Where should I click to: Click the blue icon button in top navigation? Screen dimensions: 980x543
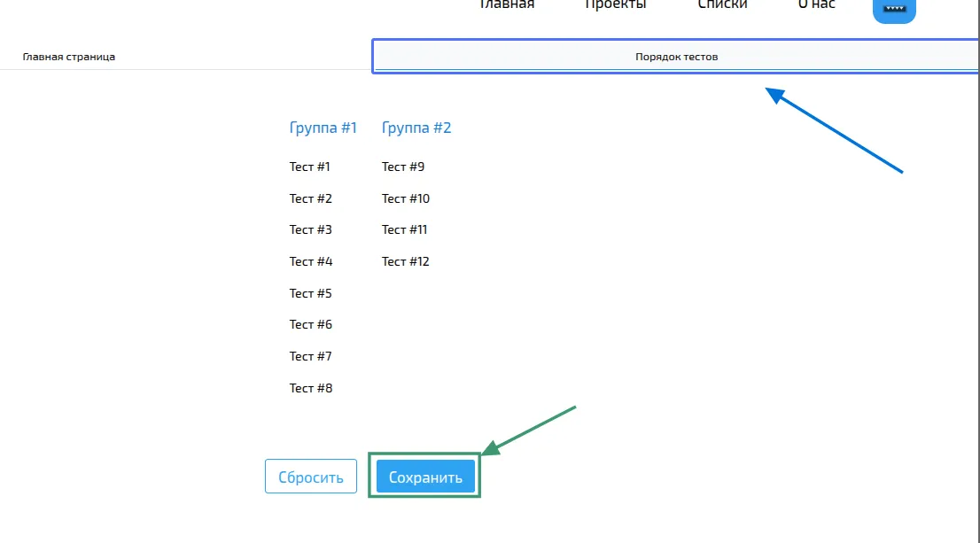[894, 9]
